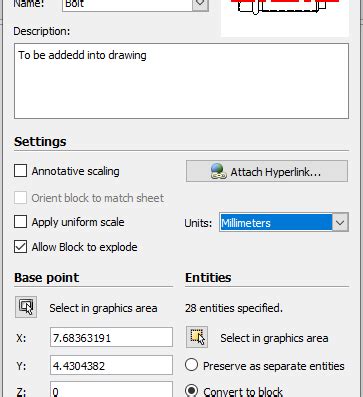
Task: Click the X coordinate field 7.68363191
Action: (x=111, y=337)
